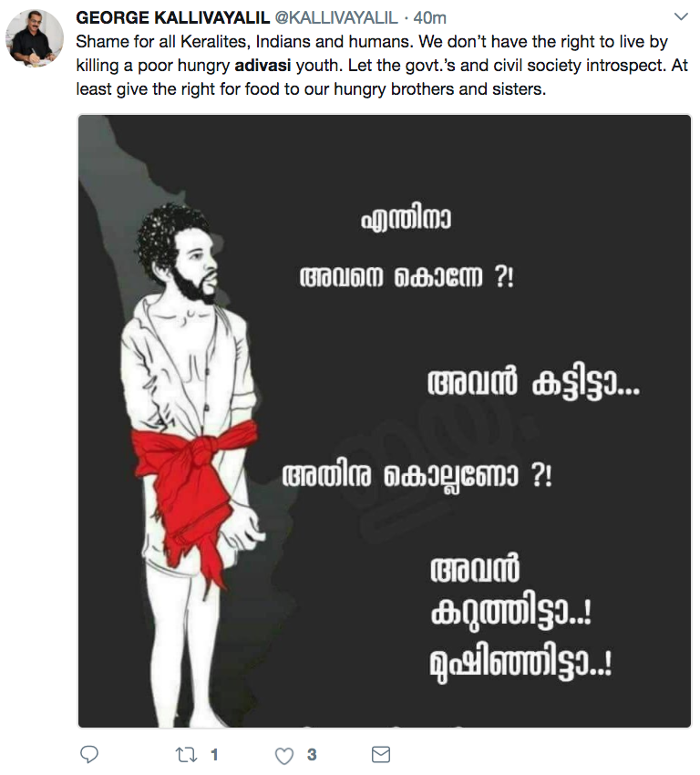Open the GEORGE KALLIVAYALIL display name
The width and height of the screenshot is (700, 775).
click(173, 18)
